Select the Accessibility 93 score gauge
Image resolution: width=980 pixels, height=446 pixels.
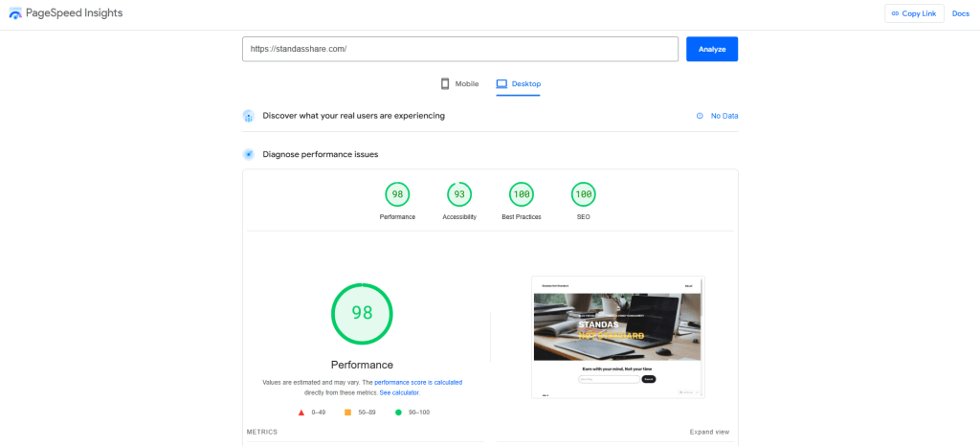pyautogui.click(x=459, y=195)
